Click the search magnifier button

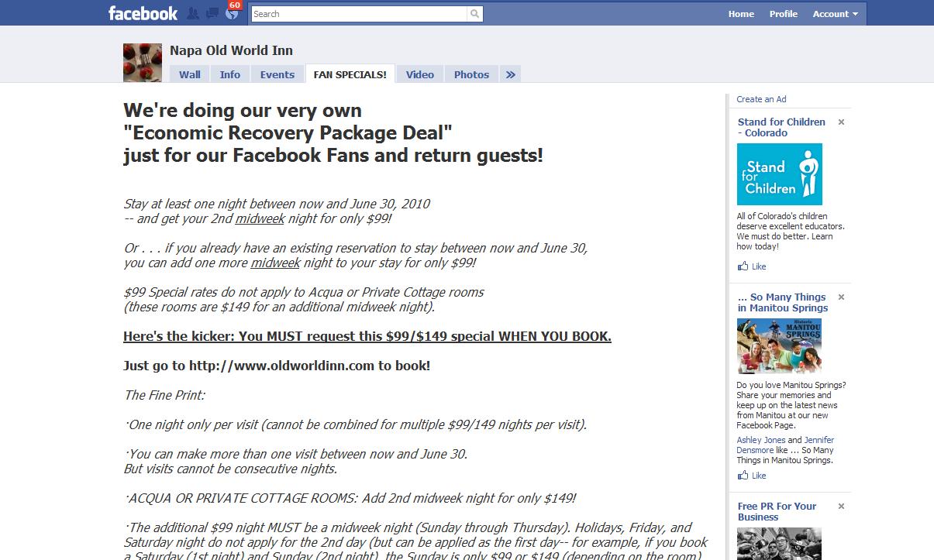point(474,14)
